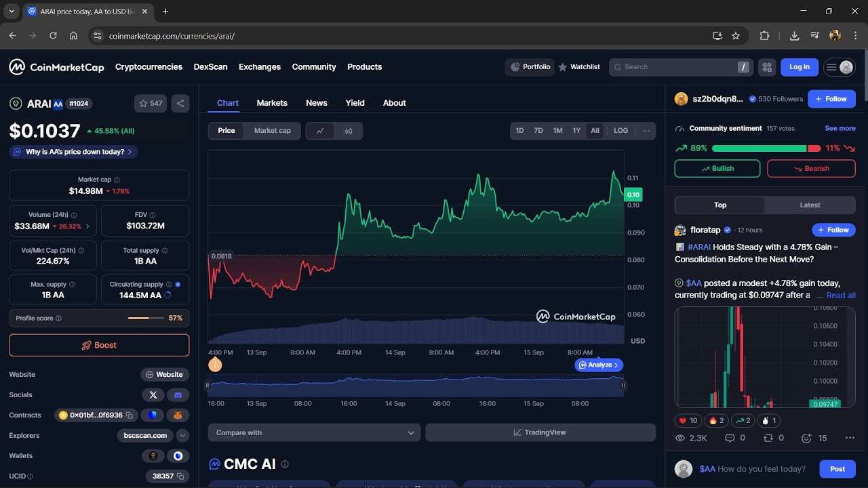The height and width of the screenshot is (488, 868).
Task: Click the CMC AI info icon
Action: tap(285, 464)
